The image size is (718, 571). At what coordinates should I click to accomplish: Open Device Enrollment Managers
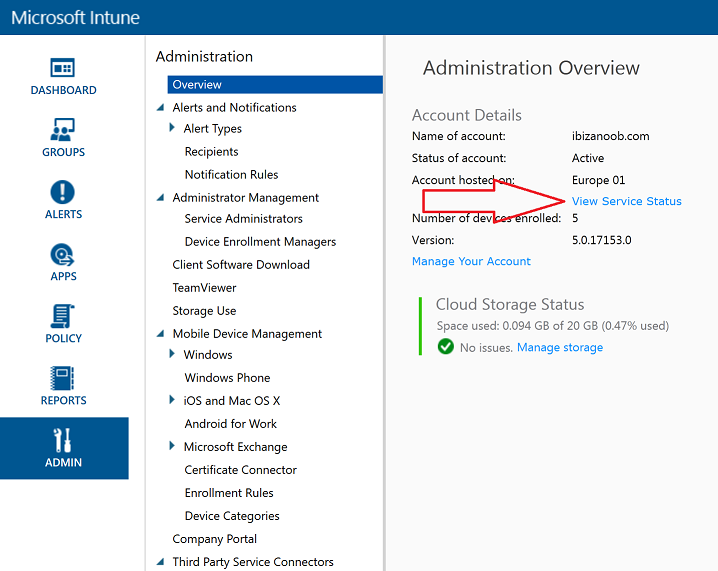(x=260, y=242)
